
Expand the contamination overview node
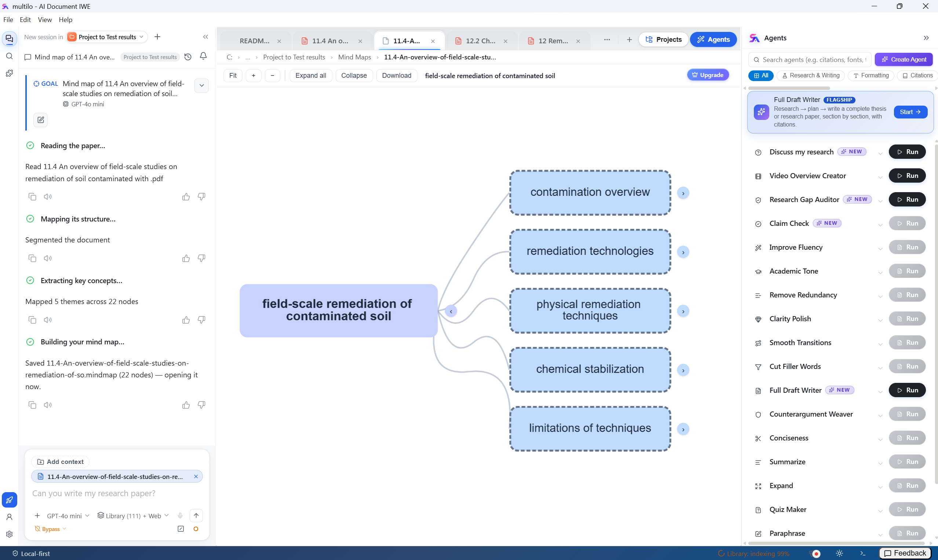683,193
